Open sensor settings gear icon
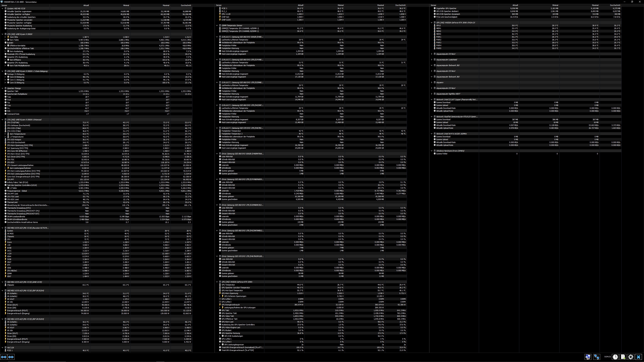Image resolution: width=644 pixels, height=362 pixels. (631, 357)
